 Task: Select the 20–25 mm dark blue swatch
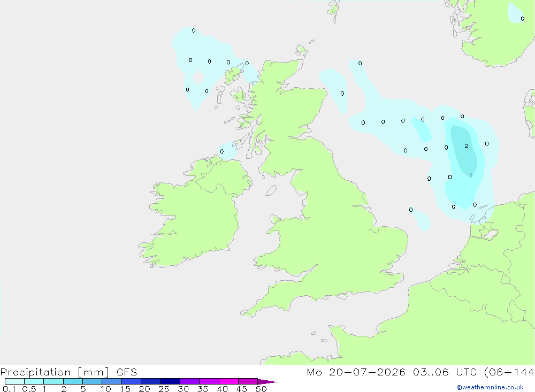coord(151,381)
